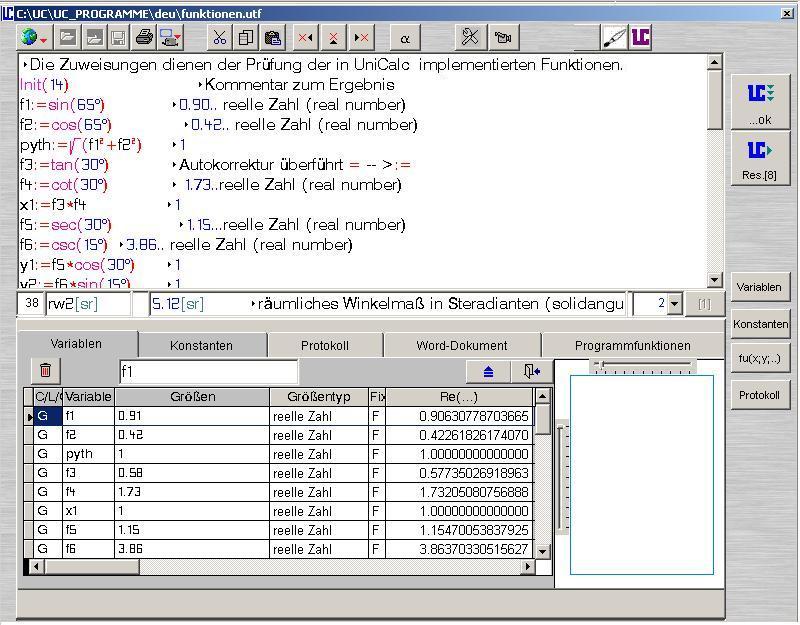
Task: Click the Größen column header
Action: coord(192,396)
